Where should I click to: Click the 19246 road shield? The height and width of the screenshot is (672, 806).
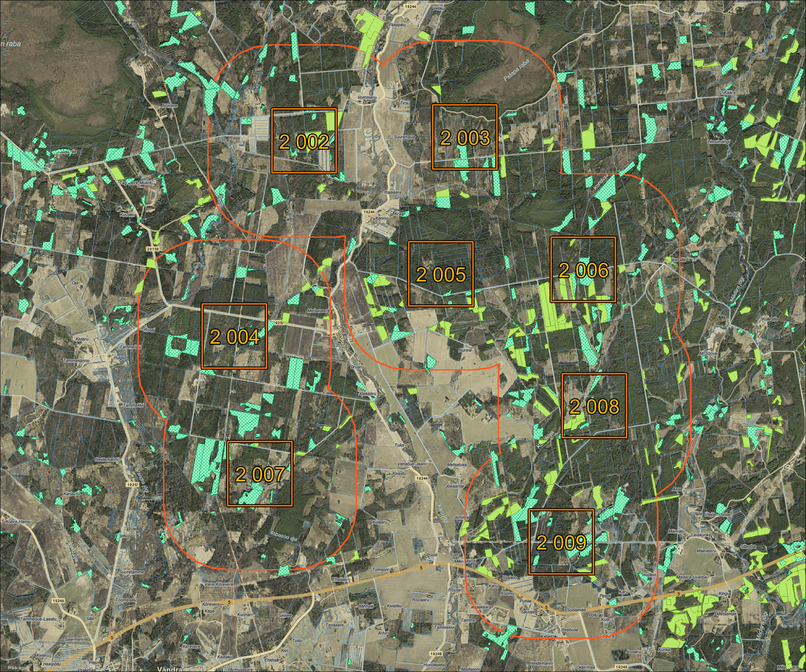58,600
